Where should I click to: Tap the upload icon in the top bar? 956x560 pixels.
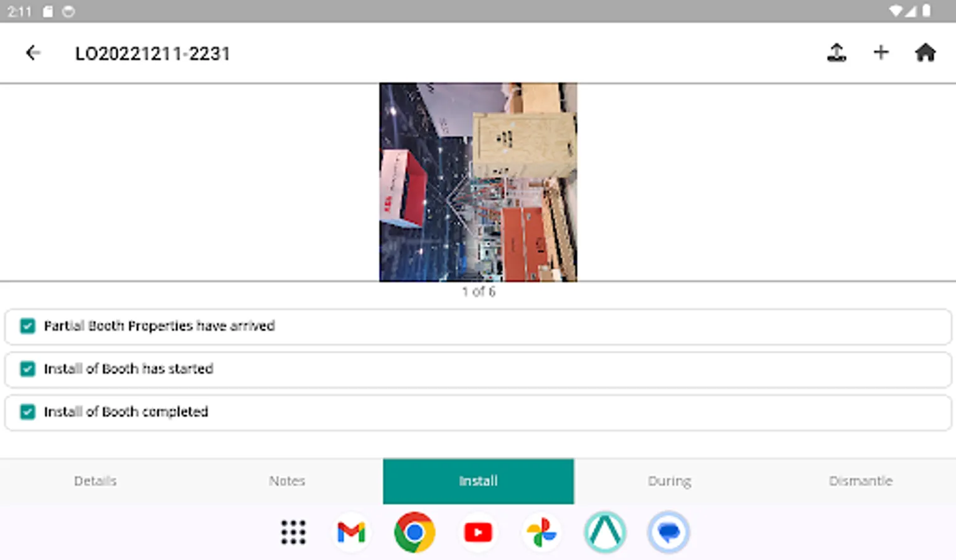click(x=837, y=53)
